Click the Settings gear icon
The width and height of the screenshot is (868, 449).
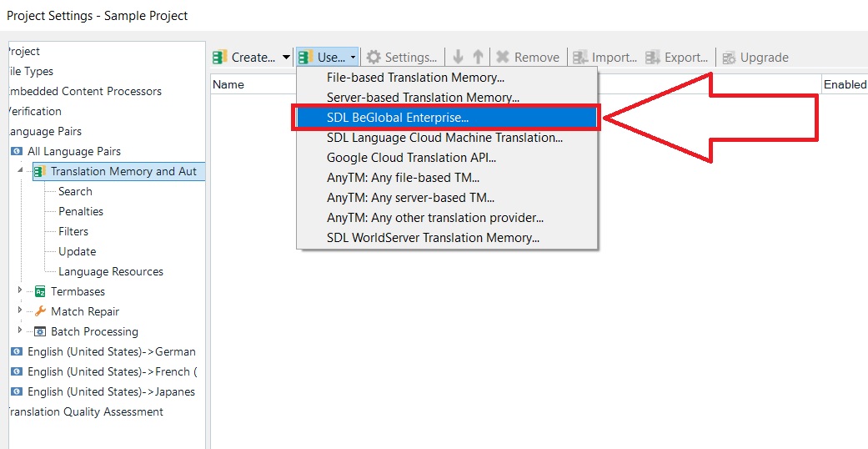point(374,58)
